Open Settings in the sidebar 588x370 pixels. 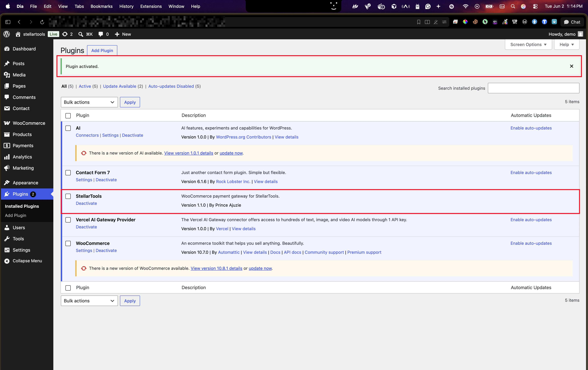click(x=21, y=250)
